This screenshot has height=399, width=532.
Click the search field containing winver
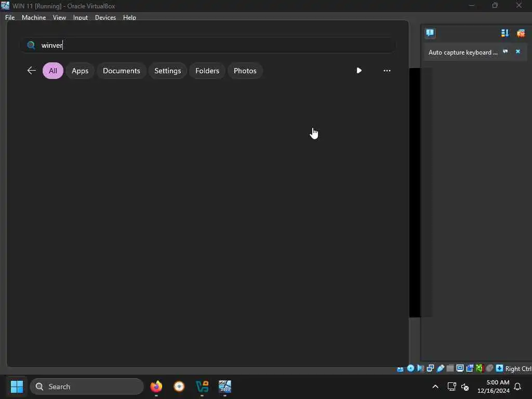tap(208, 45)
